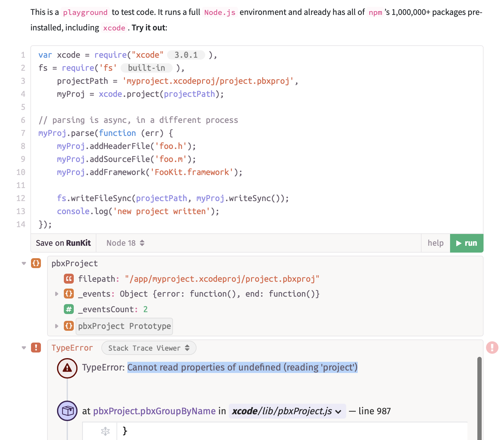504x440 pixels.
Task: Click the highlighted Cannot read properties error text
Action: (x=242, y=367)
